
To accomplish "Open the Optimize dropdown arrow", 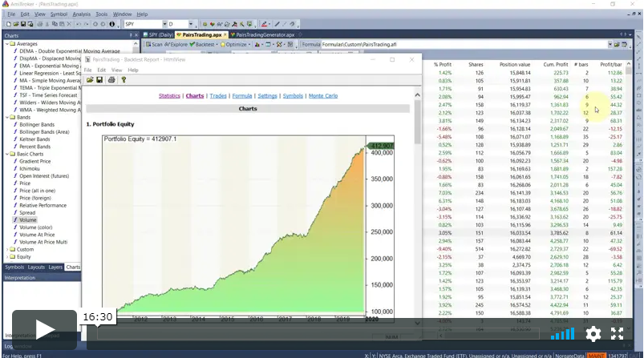I will [x=249, y=44].
